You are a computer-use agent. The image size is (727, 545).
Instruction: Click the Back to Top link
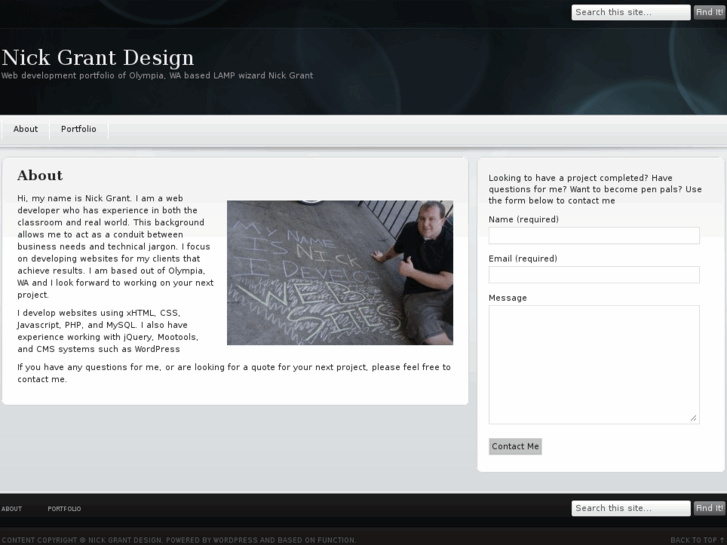point(697,540)
